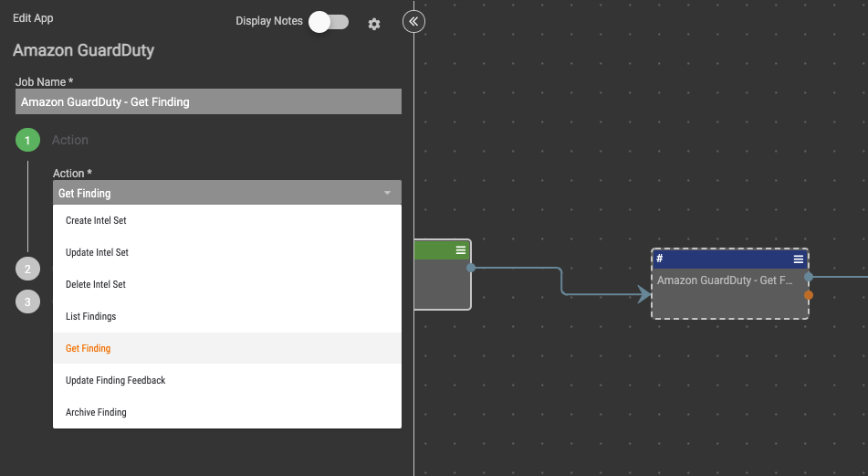Screen dimensions: 868x476
Task: Select the Amazon GuardDuty - Get F... node
Action: tap(729, 284)
